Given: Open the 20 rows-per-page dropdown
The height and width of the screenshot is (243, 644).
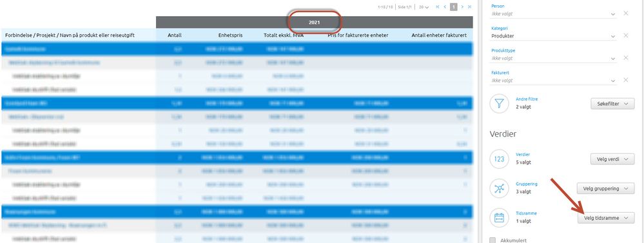Looking at the screenshot, I should (x=424, y=7).
